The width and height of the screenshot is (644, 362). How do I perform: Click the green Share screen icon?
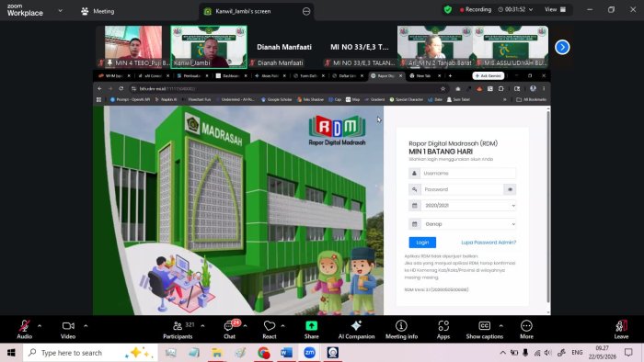click(311, 326)
